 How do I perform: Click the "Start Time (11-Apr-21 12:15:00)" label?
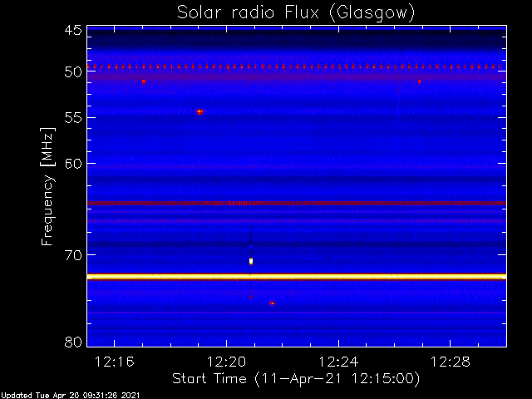coord(296,379)
